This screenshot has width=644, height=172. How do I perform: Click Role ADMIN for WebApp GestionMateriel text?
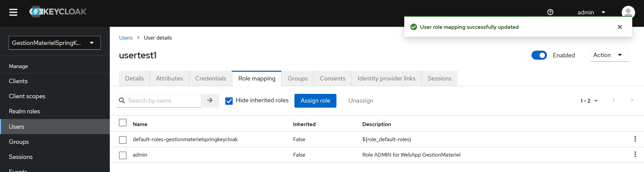click(411, 155)
